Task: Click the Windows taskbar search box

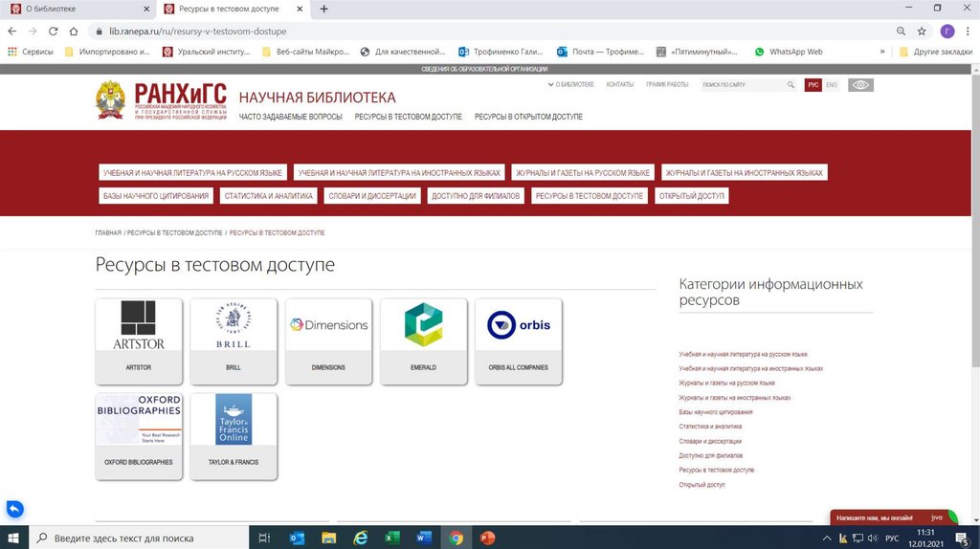Action: coord(139,538)
